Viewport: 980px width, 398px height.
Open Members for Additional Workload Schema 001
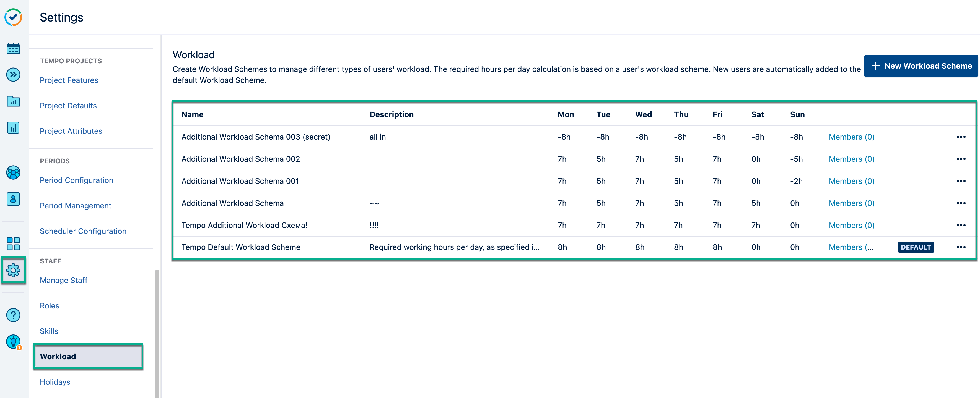point(851,181)
